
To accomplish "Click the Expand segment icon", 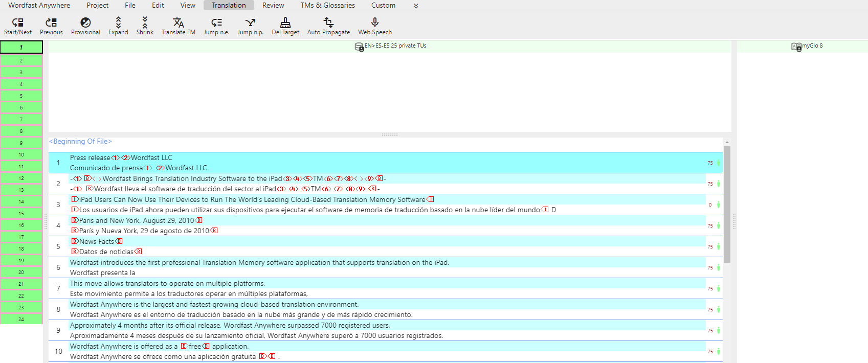I will pos(118,22).
